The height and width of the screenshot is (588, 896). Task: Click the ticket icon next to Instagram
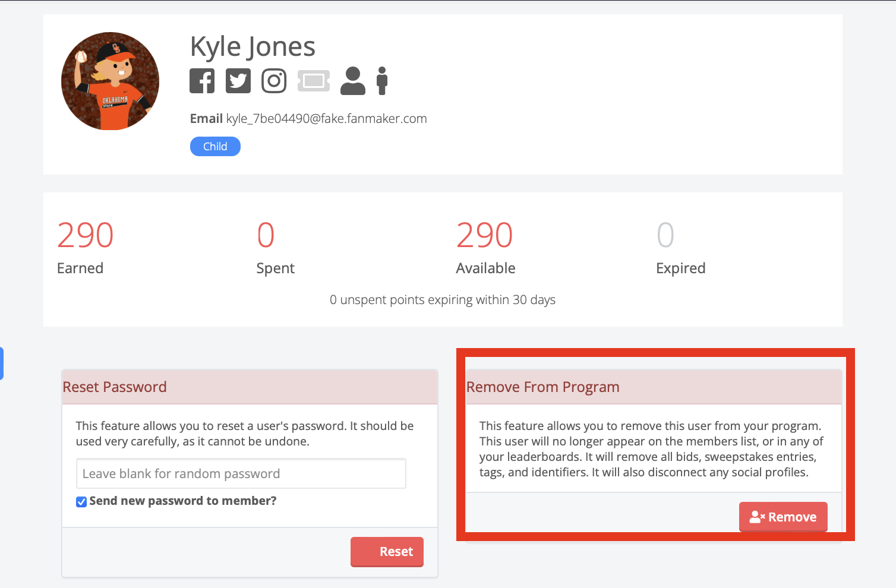(314, 81)
